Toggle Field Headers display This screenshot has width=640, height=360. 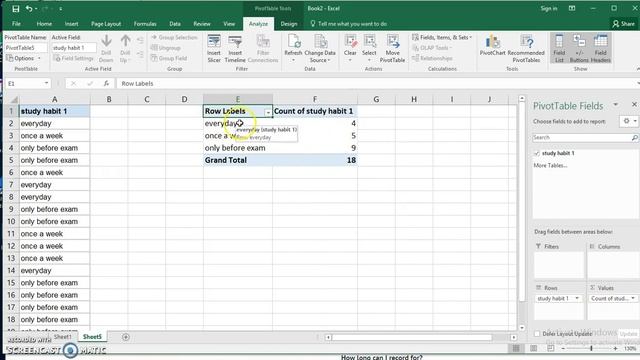coord(600,49)
